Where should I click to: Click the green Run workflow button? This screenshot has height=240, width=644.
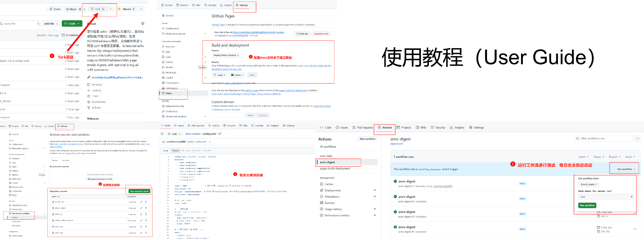[587, 205]
